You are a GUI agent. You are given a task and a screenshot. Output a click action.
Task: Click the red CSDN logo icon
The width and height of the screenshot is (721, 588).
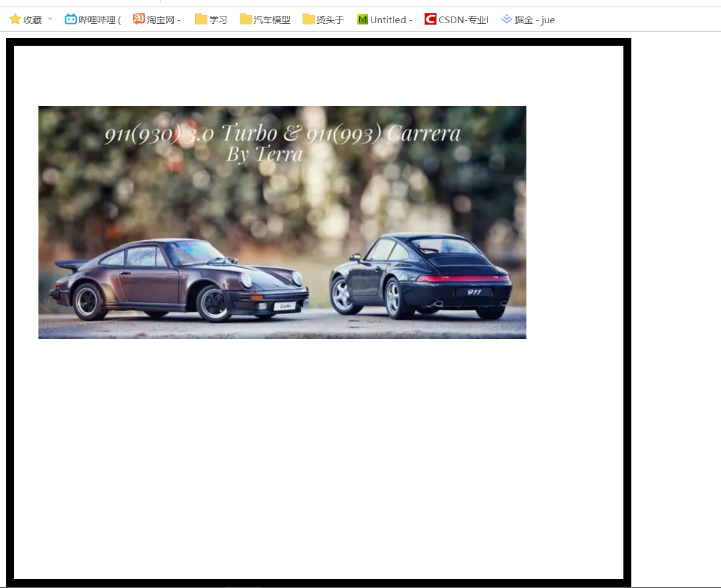point(431,19)
